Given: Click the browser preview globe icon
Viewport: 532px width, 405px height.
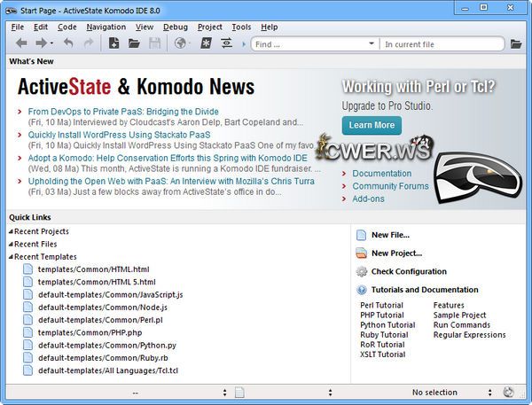Looking at the screenshot, I should (180, 43).
